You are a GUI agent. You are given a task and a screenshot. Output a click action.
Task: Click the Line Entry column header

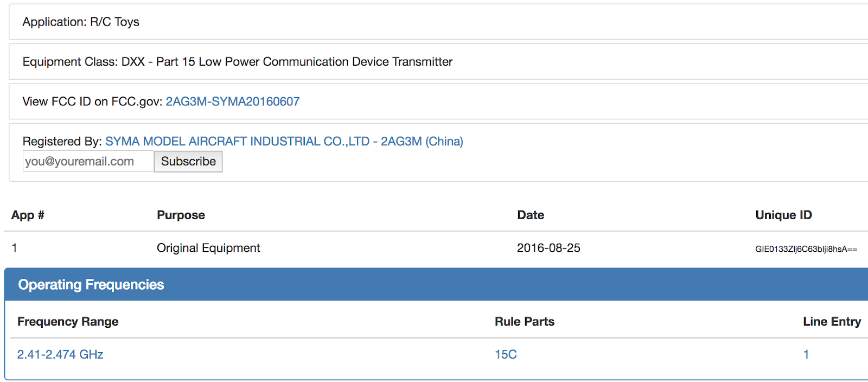[x=832, y=321]
